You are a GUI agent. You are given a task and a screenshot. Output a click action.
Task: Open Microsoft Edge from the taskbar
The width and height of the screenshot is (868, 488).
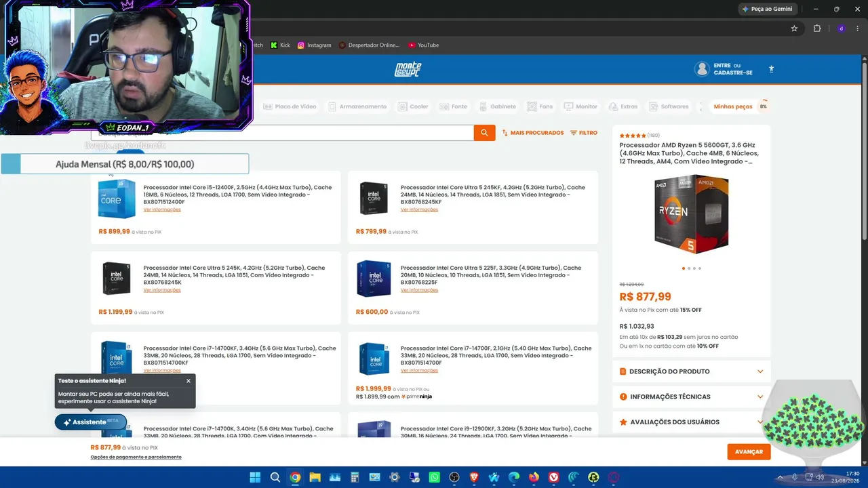tap(514, 477)
